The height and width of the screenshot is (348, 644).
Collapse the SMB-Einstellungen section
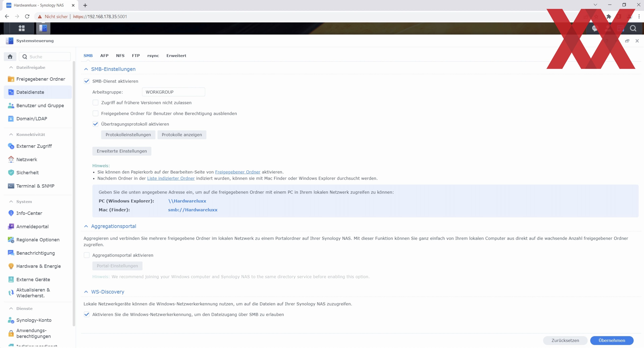pyautogui.click(x=86, y=69)
